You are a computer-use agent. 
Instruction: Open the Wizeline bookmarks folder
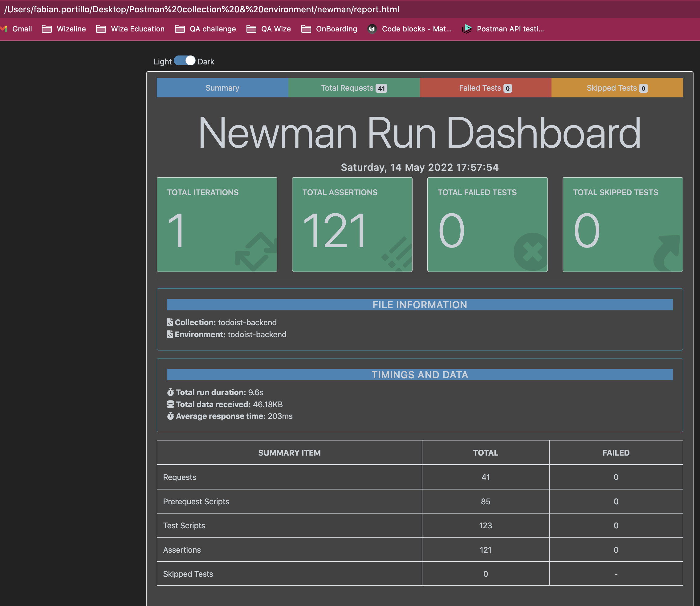[x=64, y=29]
